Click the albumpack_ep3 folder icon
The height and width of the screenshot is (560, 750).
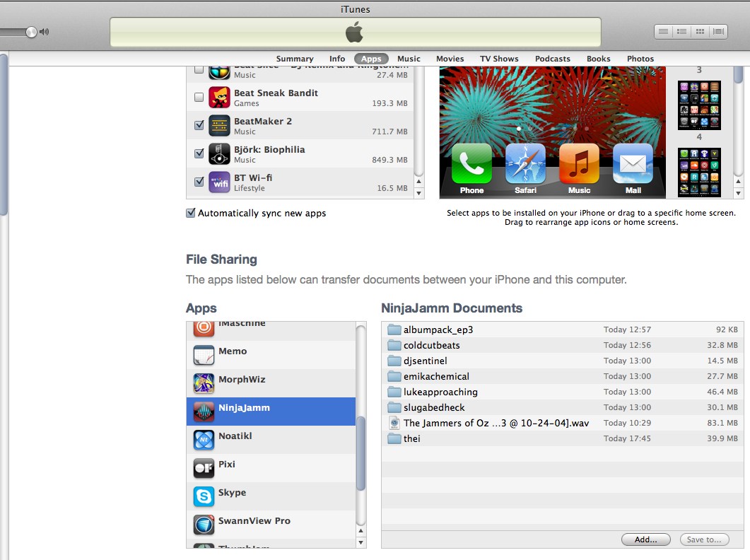click(394, 329)
